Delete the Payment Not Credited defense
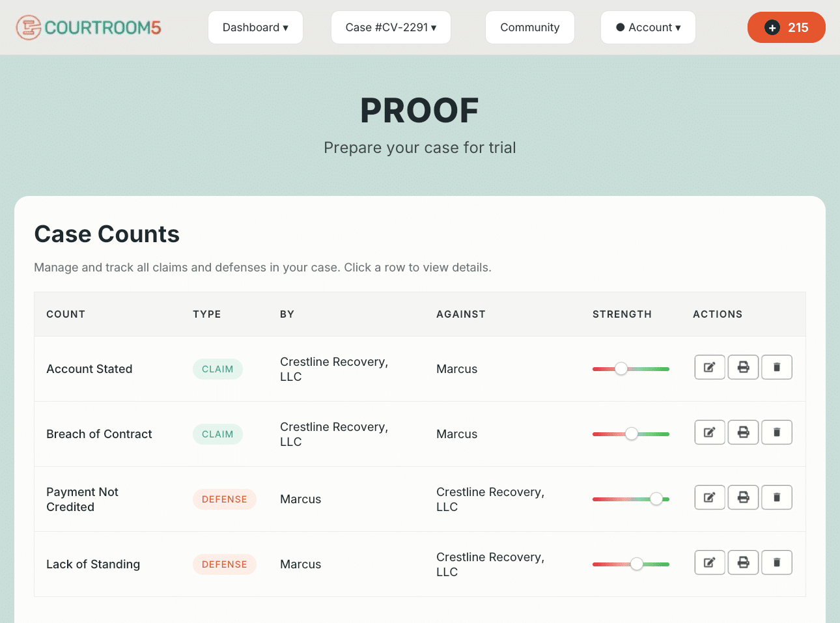The height and width of the screenshot is (623, 840). (777, 497)
